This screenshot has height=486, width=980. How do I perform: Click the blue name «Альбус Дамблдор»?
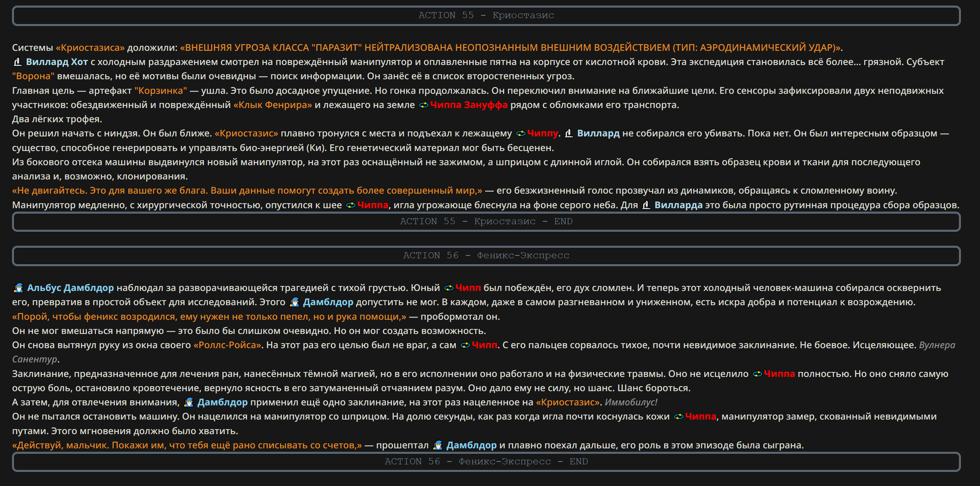click(70, 288)
